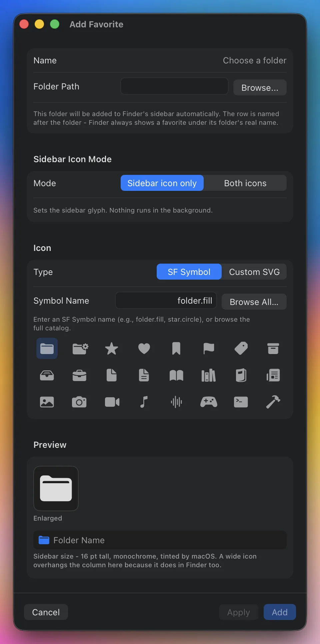
Task: Pick the star symbol icon
Action: [x=112, y=348]
